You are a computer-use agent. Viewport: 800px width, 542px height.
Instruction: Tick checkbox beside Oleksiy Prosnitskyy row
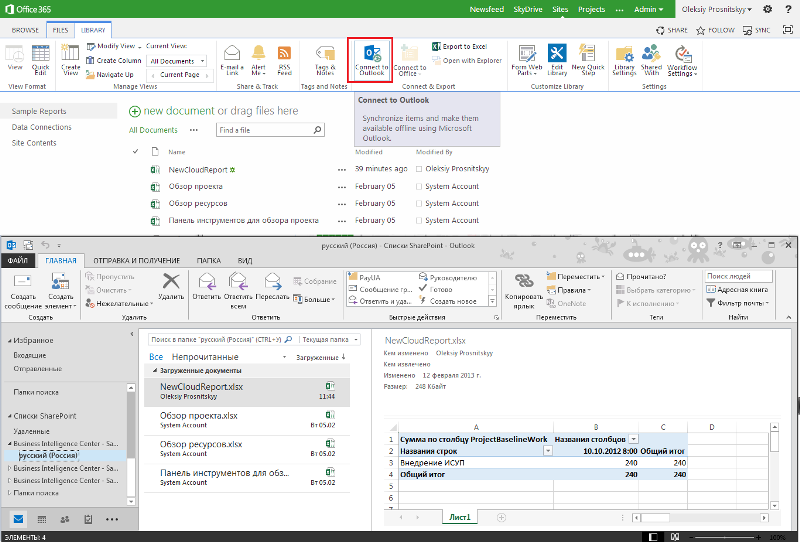tap(419, 169)
